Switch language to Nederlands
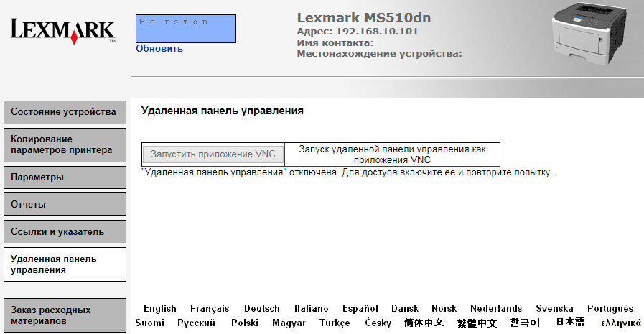644x334 pixels. (496, 309)
